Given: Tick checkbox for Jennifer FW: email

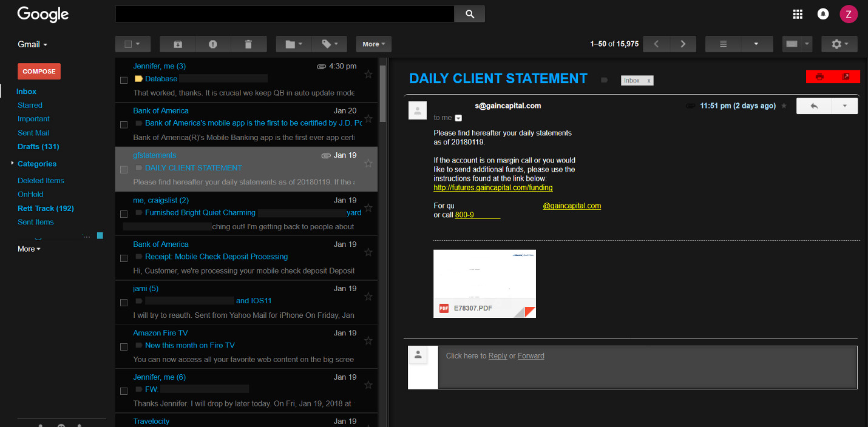Looking at the screenshot, I should pos(124,391).
